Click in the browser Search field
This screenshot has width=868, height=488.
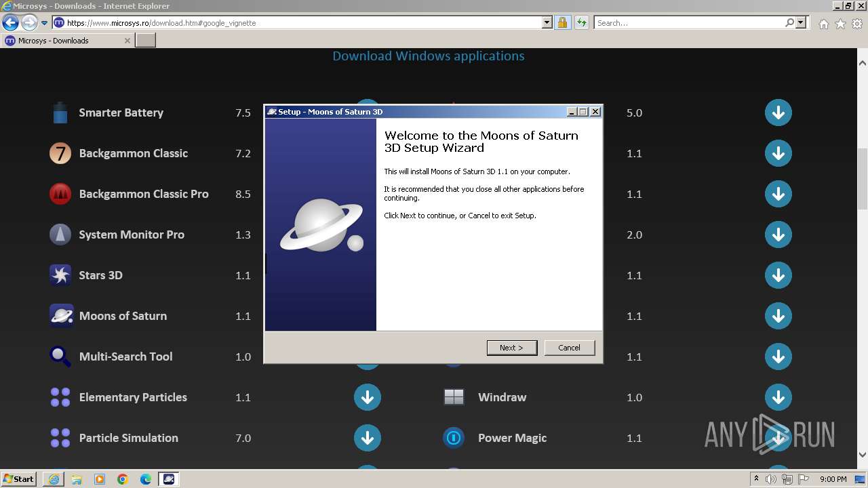tap(690, 22)
